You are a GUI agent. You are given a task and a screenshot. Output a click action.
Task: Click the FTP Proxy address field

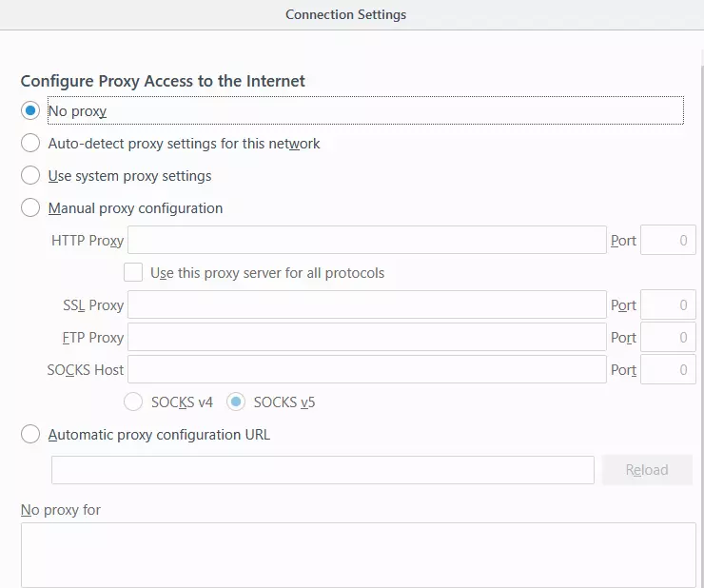[x=367, y=337]
